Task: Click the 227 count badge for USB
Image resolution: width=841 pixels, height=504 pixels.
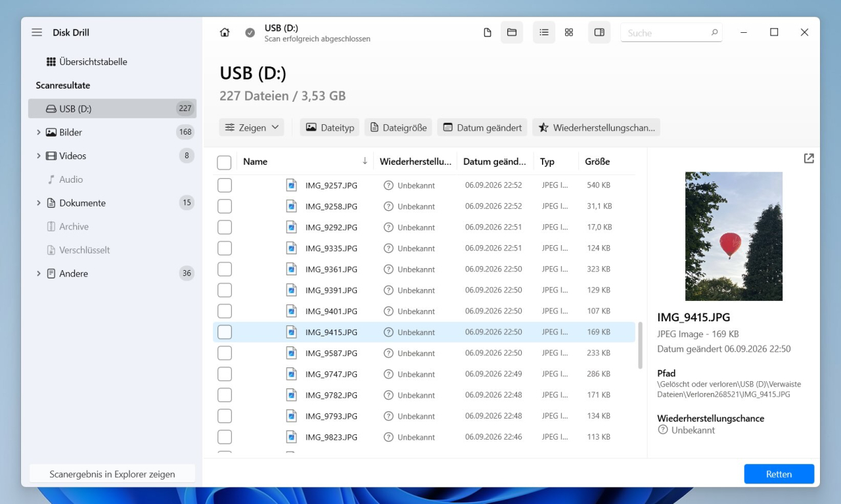Action: [x=185, y=108]
